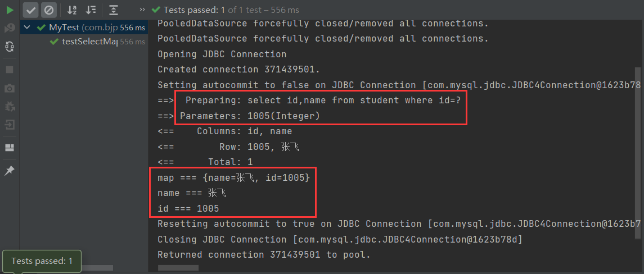Viewport: 644px width, 274px height.
Task: Show more toolbar actions double chevron
Action: [142, 10]
